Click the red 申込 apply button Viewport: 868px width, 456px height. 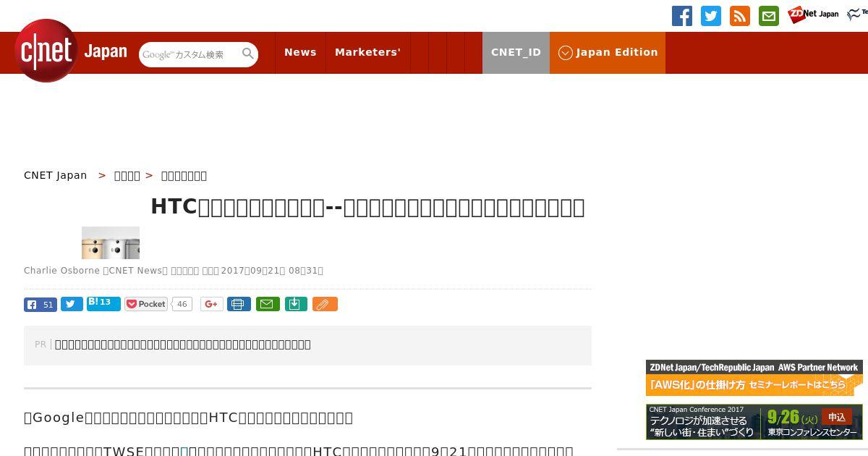tap(837, 418)
